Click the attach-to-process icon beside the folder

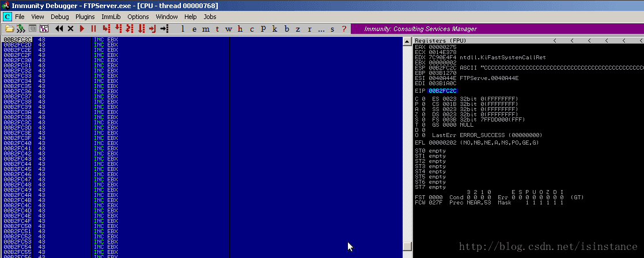tap(21, 29)
